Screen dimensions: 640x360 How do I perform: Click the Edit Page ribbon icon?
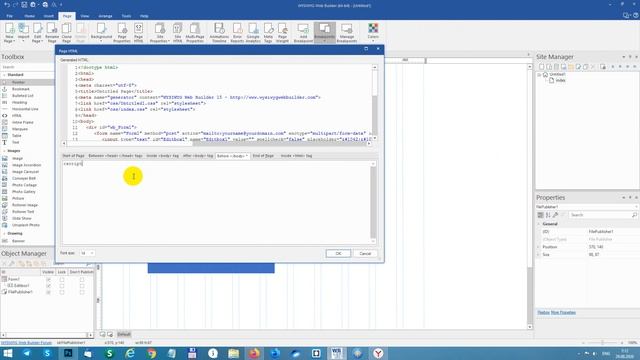pos(38,33)
